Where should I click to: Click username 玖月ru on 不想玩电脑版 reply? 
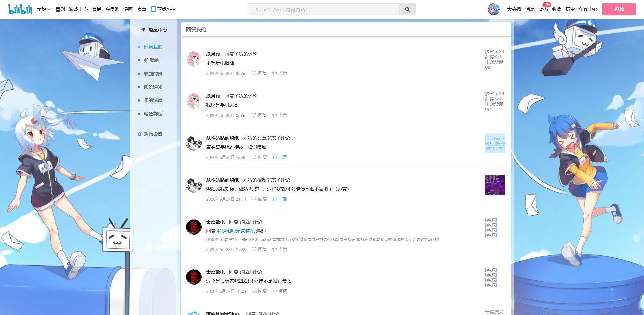(213, 54)
